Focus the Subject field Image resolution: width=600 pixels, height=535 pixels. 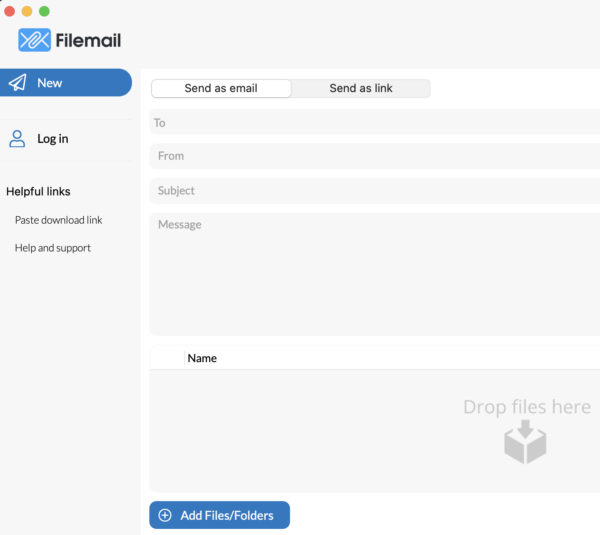tap(375, 191)
